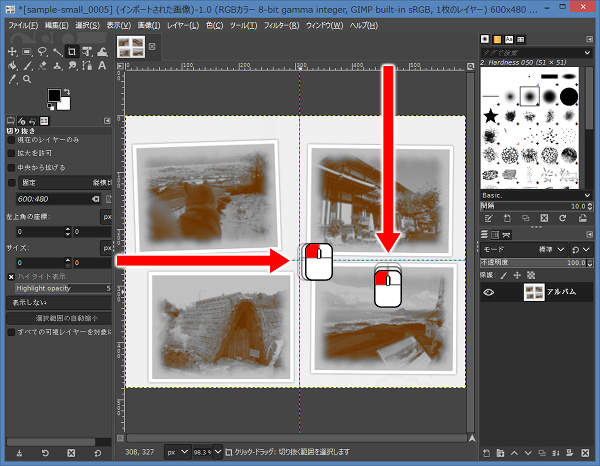600x466 pixels.
Task: Hide the アルバム layer using eye icon
Action: [491, 292]
